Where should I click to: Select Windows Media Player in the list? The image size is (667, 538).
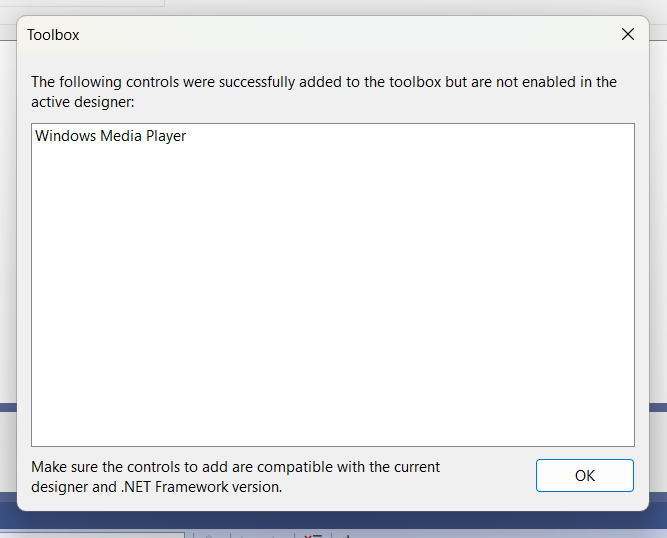point(110,136)
